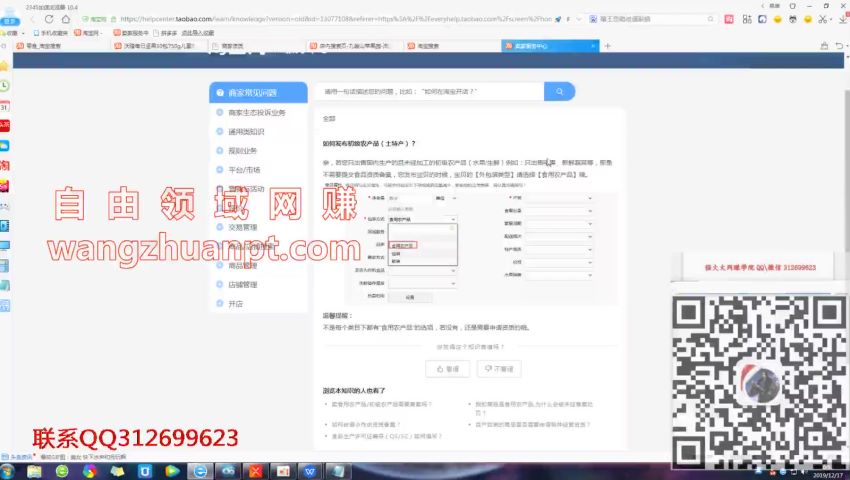Viewport: 850px width, 480px height.
Task: Select 平台/市场 in sidebar
Action: pos(244,170)
